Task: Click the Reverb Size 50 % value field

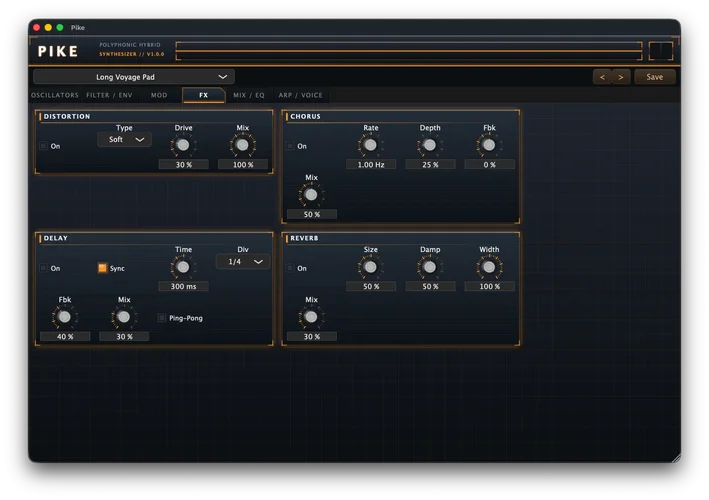Action: click(x=371, y=286)
